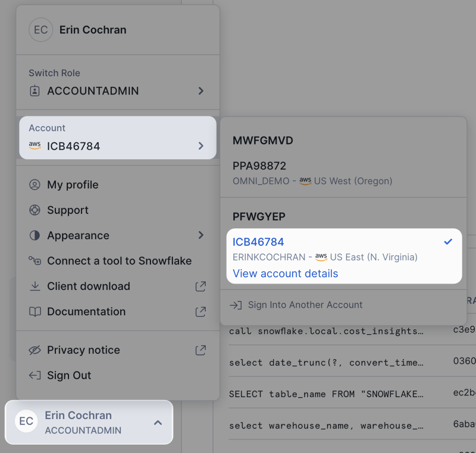Click the Client download arrow icon

point(35,286)
